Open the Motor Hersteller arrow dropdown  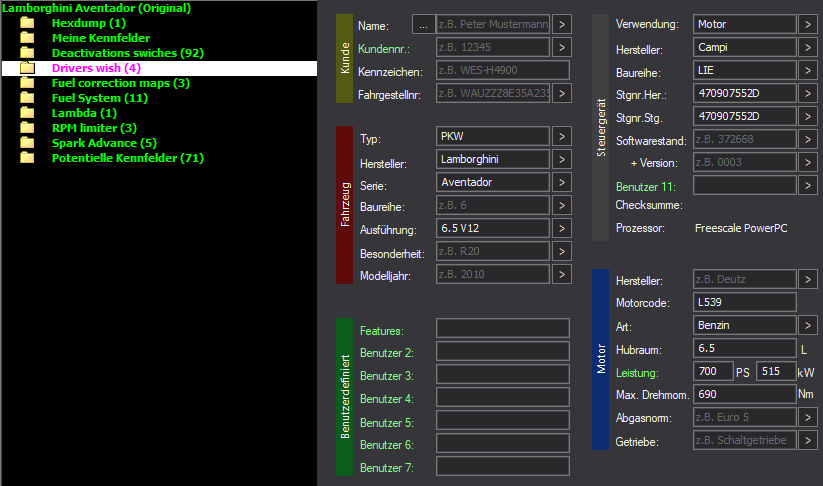pyautogui.click(x=808, y=279)
